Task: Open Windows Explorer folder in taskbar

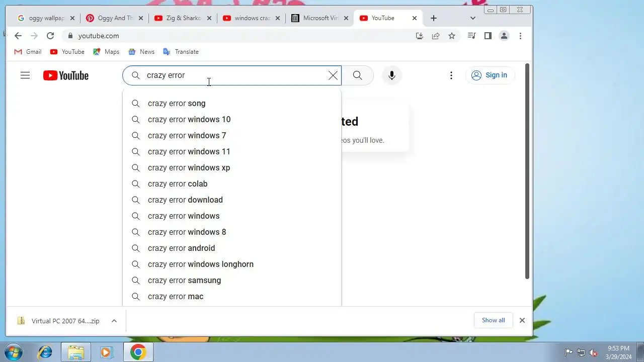Action: click(x=76, y=352)
